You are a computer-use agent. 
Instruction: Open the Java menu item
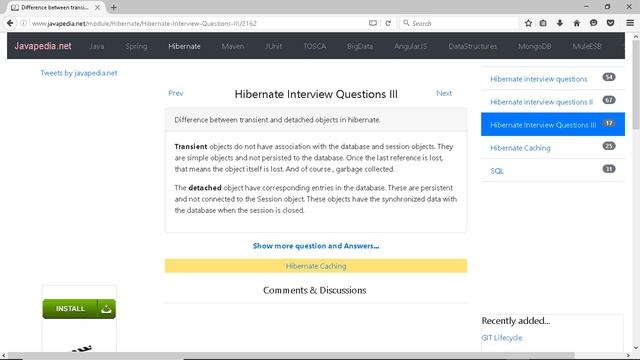pyautogui.click(x=97, y=46)
